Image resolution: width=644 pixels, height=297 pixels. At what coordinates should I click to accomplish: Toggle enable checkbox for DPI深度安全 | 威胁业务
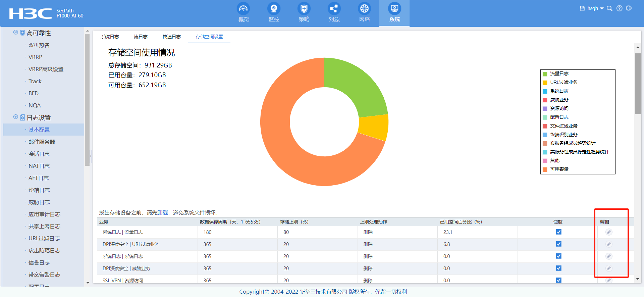click(x=558, y=268)
